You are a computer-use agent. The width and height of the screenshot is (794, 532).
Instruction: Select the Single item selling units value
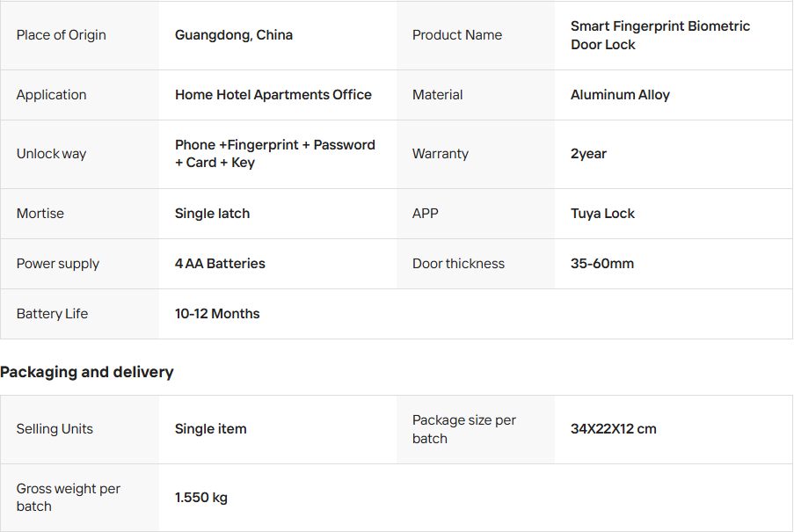(210, 429)
